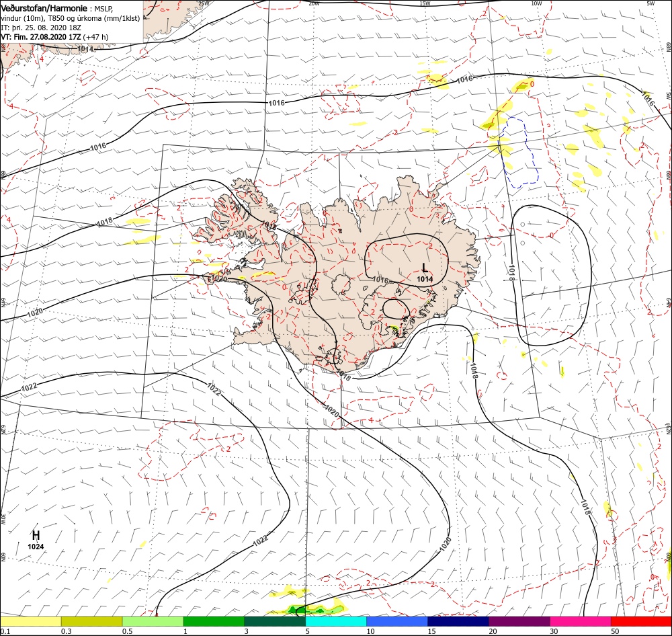This screenshot has width=672, height=636.
Task: Select the navy 15 mm legend swatch
Action: [x=458, y=621]
